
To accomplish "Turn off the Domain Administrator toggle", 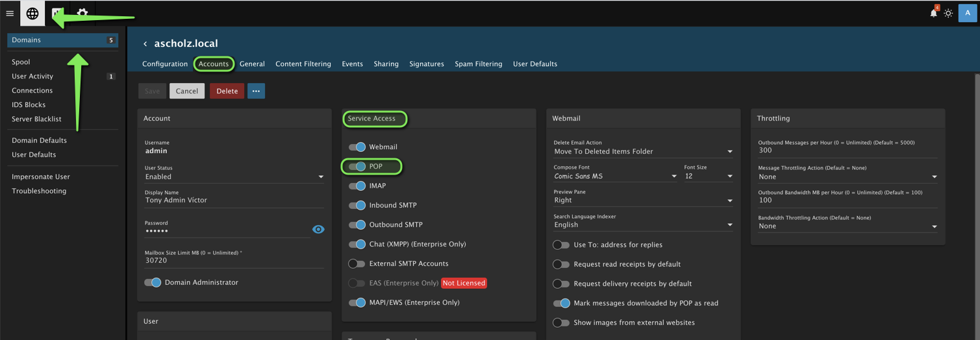I will point(153,282).
